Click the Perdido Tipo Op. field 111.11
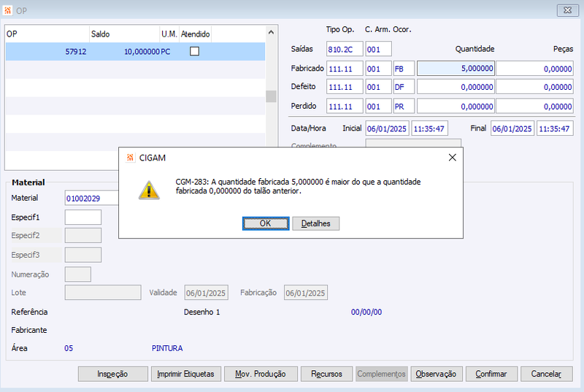Viewport: 584px width, 392px height. click(x=345, y=106)
